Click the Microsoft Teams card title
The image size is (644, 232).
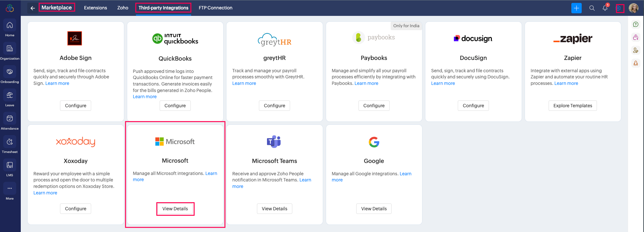274,161
